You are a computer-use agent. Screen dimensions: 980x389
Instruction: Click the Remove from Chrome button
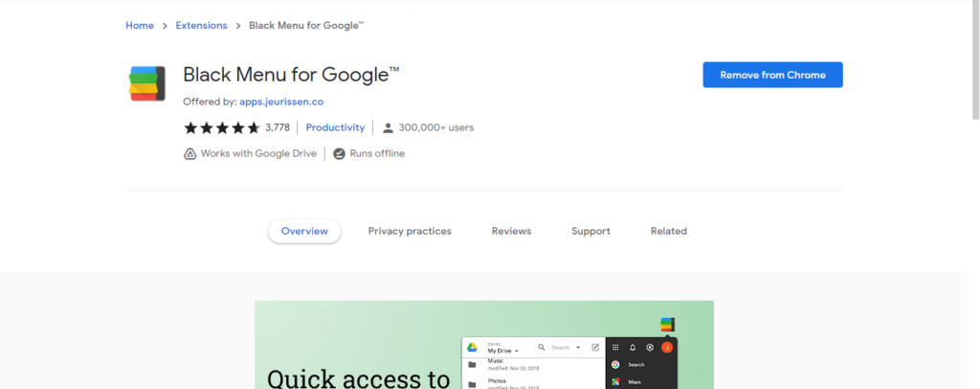(x=772, y=75)
